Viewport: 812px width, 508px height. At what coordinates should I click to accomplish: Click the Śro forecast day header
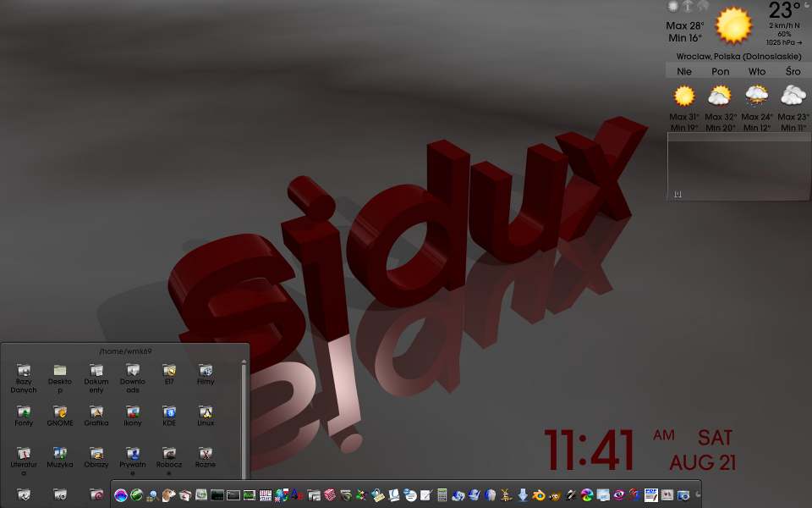[x=793, y=71]
